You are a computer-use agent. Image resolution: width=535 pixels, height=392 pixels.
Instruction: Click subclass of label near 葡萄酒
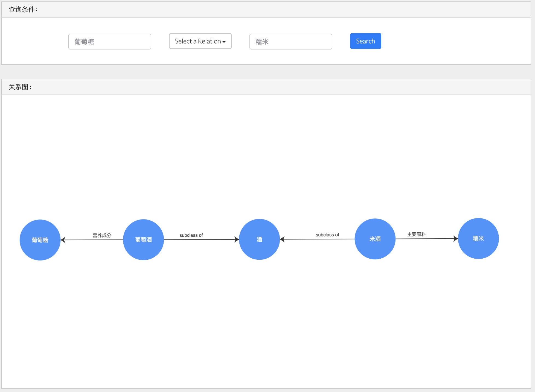(191, 235)
